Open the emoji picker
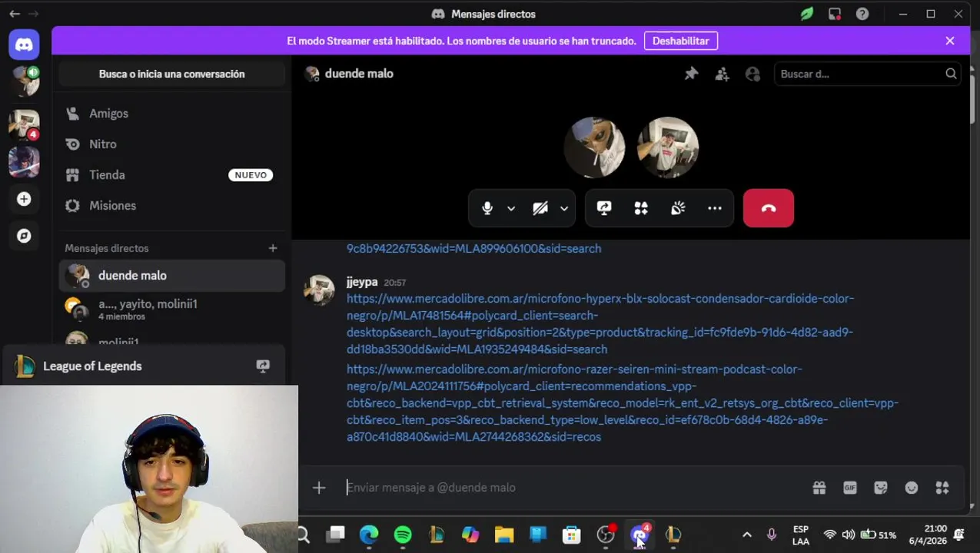The height and width of the screenshot is (553, 980). click(x=912, y=488)
